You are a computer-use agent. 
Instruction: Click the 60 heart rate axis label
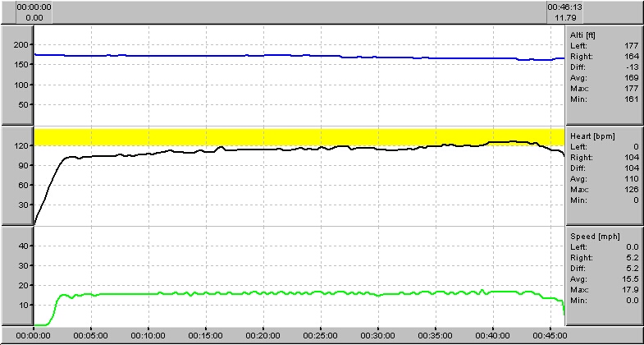point(23,185)
